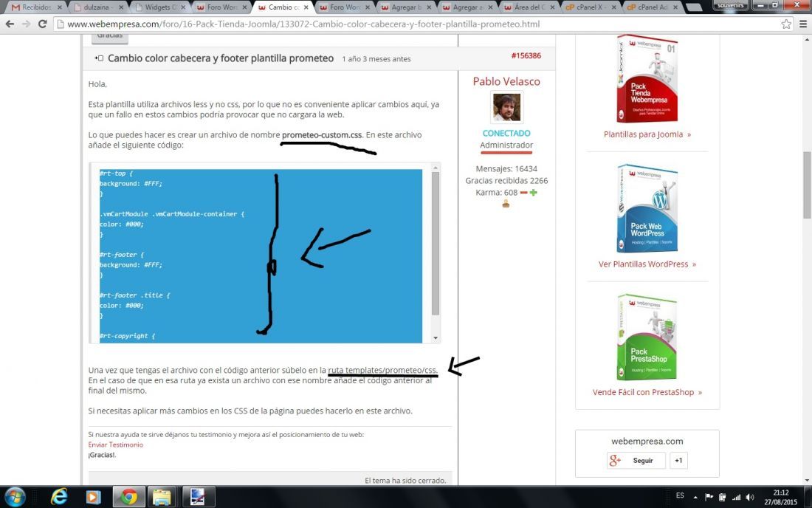812x508 pixels.
Task: Open the volume speaker tray icon
Action: click(750, 498)
